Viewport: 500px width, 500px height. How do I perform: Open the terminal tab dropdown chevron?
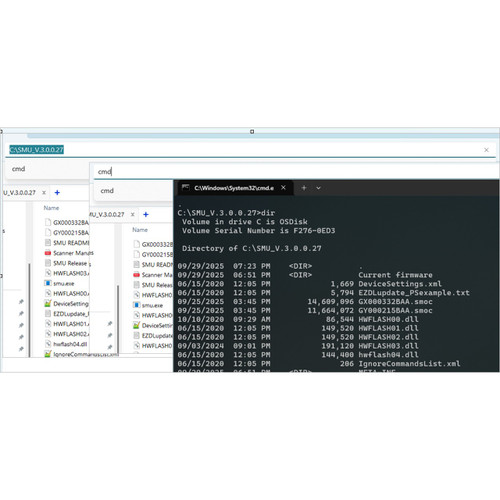[x=318, y=188]
